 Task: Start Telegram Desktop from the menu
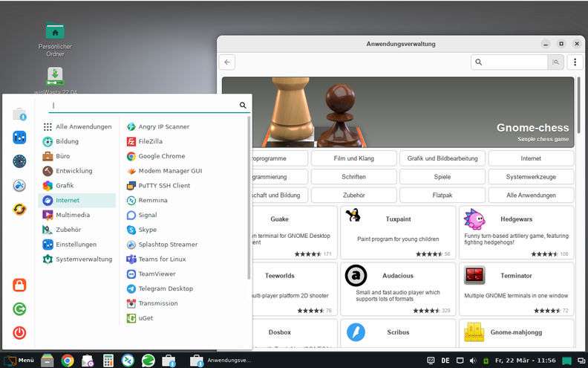165,288
